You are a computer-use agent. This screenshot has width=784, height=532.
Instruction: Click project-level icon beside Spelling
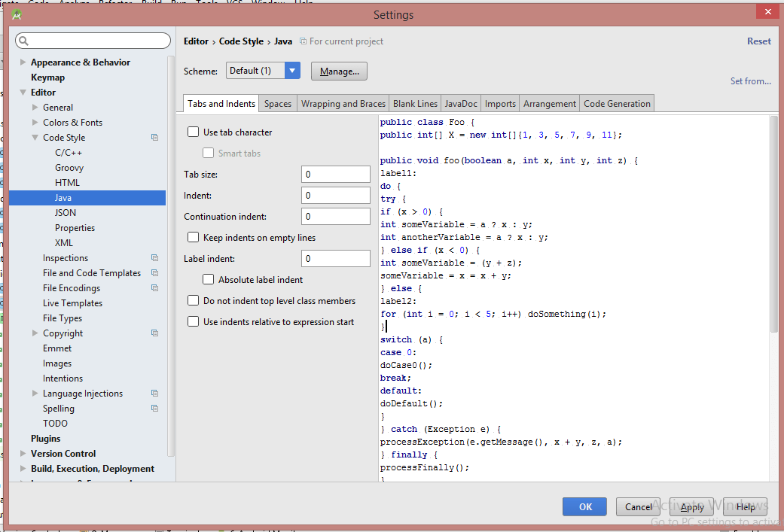pos(154,409)
